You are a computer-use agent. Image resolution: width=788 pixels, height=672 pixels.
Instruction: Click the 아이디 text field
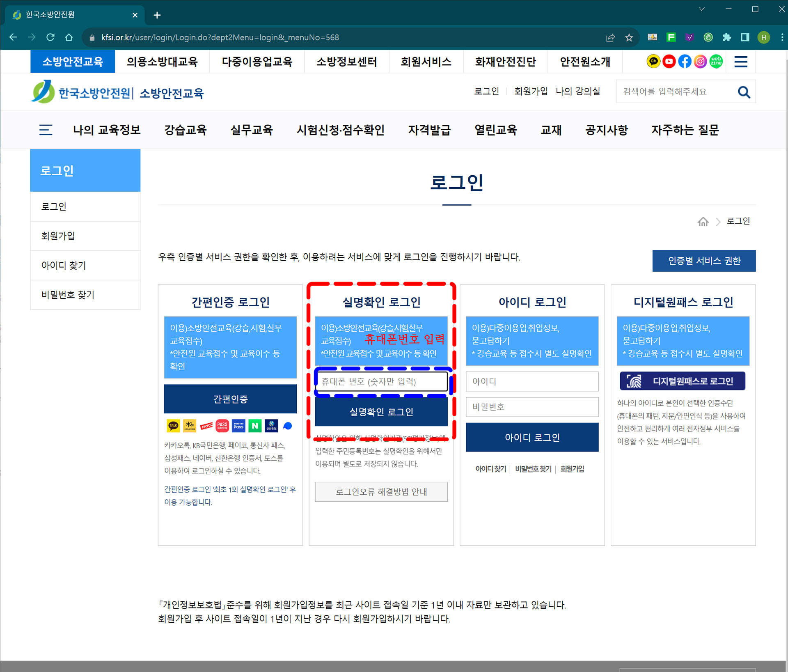click(532, 382)
